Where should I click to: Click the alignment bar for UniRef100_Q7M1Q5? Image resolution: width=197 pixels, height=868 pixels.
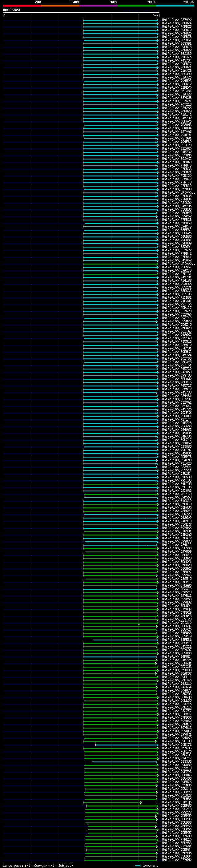tap(112, 802)
